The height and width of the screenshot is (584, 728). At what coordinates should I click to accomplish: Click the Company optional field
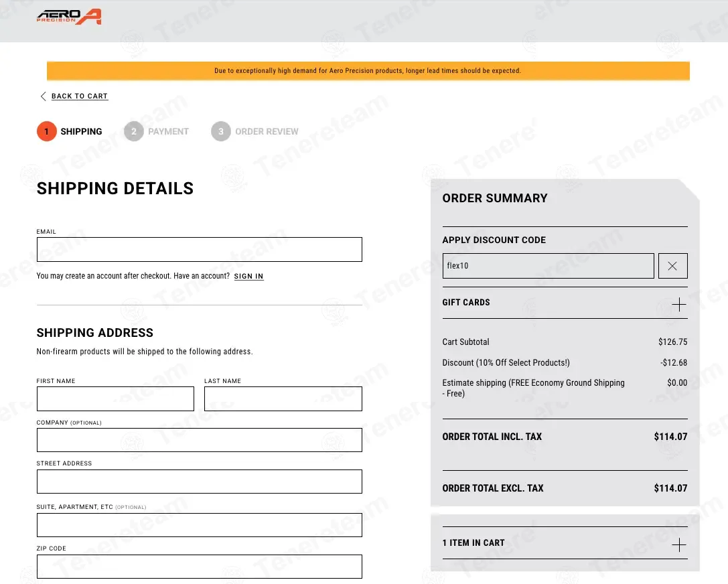[199, 440]
